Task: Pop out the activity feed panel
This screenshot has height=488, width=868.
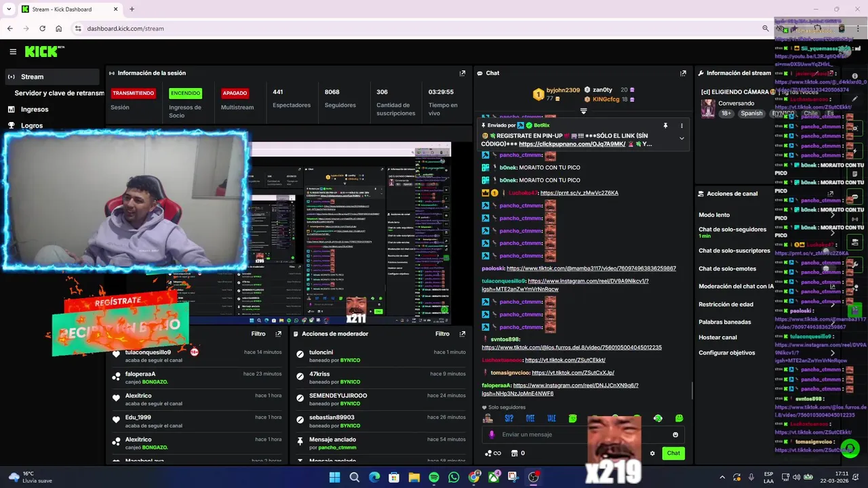Action: (278, 334)
